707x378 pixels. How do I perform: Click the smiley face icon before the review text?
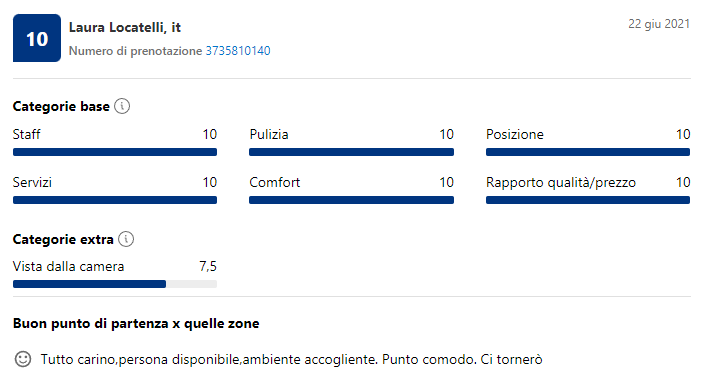pyautogui.click(x=23, y=359)
